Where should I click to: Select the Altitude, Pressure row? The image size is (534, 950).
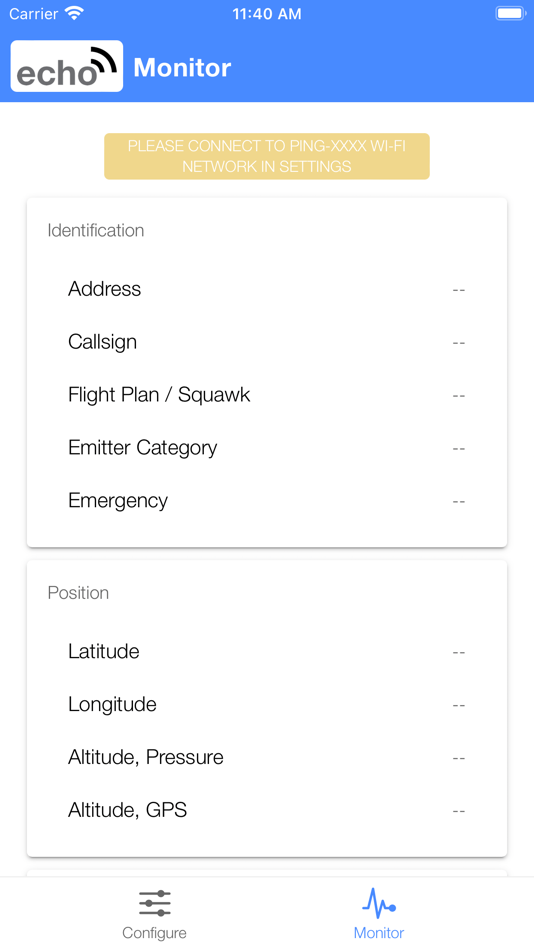pyautogui.click(x=267, y=757)
